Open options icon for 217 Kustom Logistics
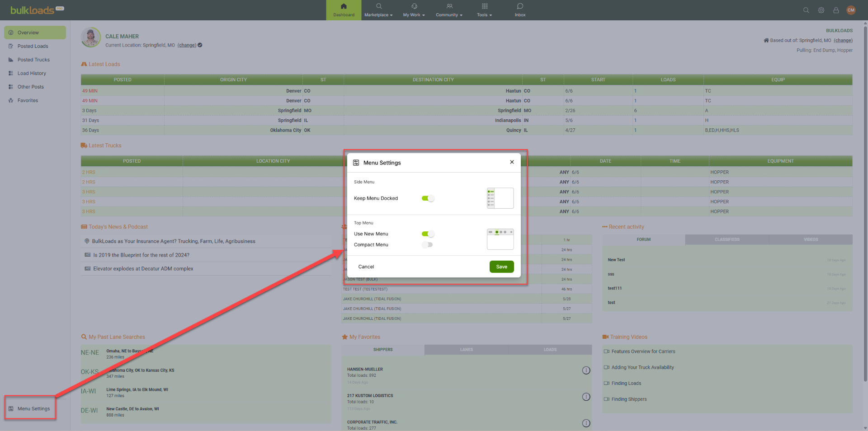Screen dimensions: 868x431 pyautogui.click(x=586, y=397)
